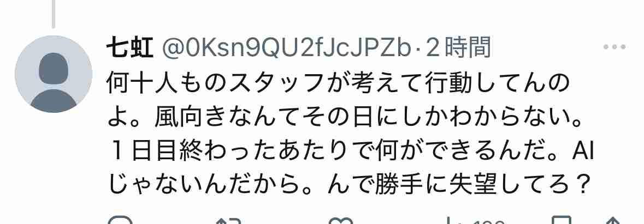
Task: Select the vertical thread line above avatar
Action: coord(54,14)
